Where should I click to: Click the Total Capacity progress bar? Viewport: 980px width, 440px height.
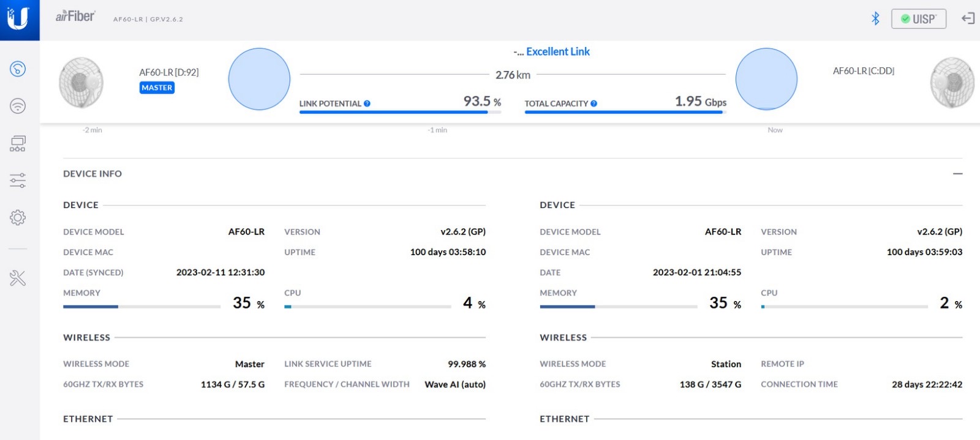625,113
